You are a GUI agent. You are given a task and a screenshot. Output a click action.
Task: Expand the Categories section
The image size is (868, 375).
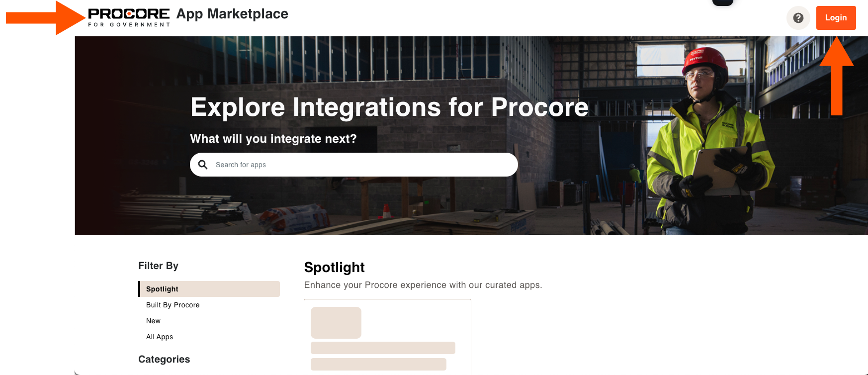coord(164,359)
